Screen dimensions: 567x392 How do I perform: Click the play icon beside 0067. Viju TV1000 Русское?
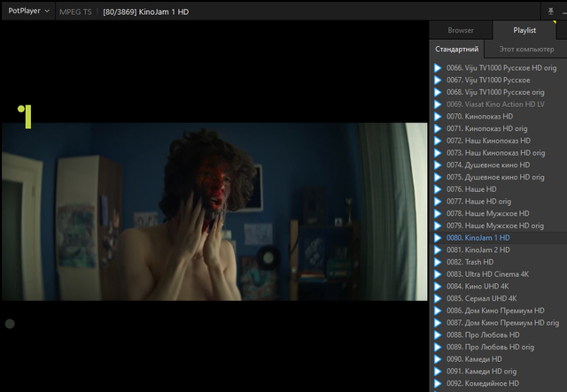click(438, 81)
